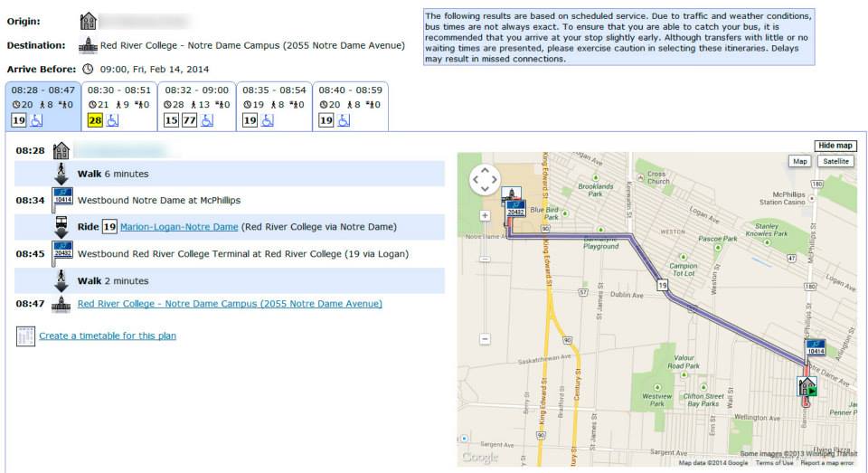This screenshot has height=473, width=868.
Task: Click route 19 box in Ride row
Action: tap(109, 226)
